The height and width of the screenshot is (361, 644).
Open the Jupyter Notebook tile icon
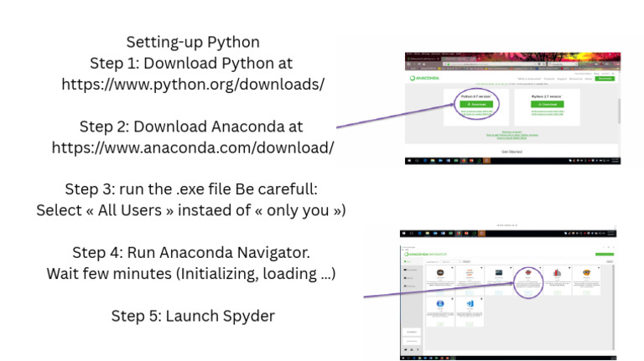coord(470,272)
